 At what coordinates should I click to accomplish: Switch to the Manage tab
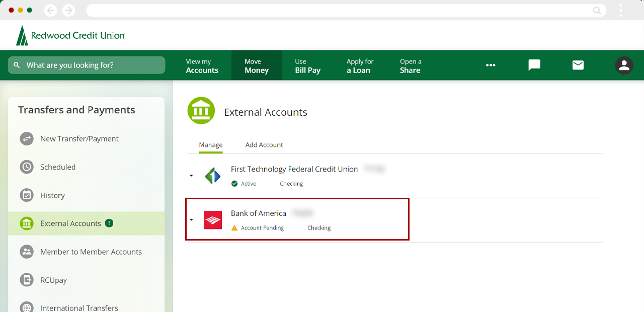[211, 145]
